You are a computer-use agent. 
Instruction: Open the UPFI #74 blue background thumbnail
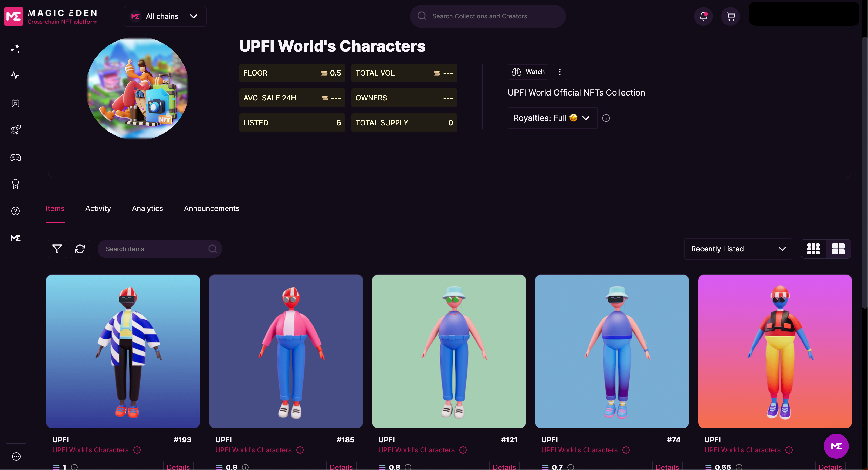coord(612,351)
